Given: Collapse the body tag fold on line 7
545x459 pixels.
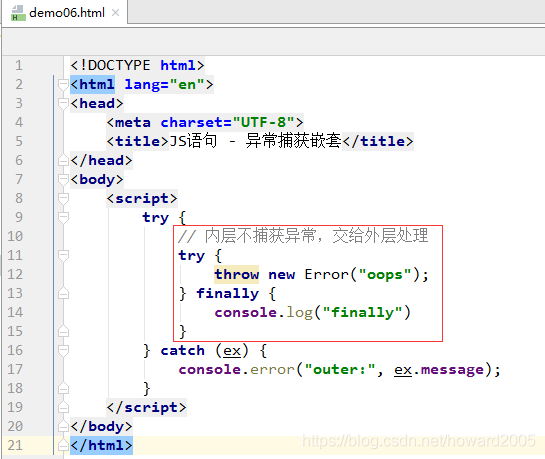Looking at the screenshot, I should [x=63, y=180].
